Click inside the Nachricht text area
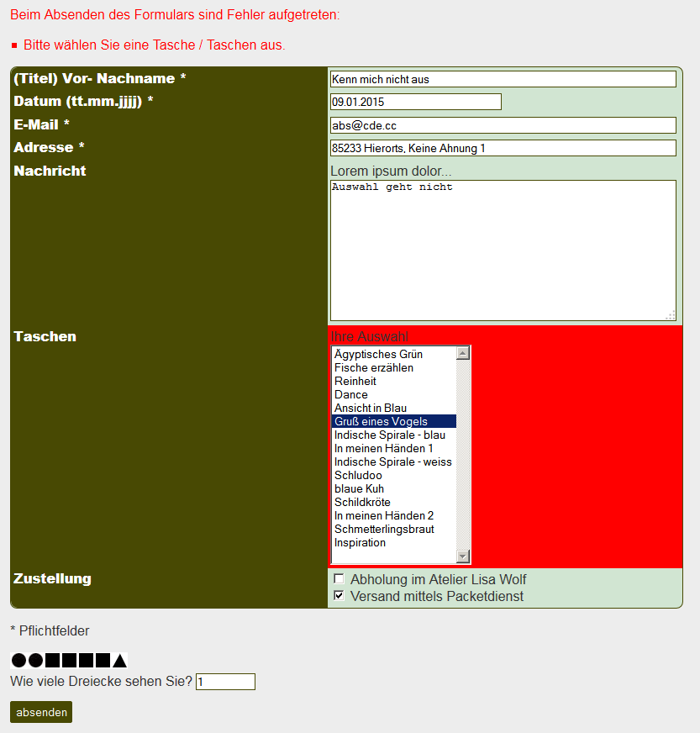Image resolution: width=700 pixels, height=733 pixels. point(503,250)
